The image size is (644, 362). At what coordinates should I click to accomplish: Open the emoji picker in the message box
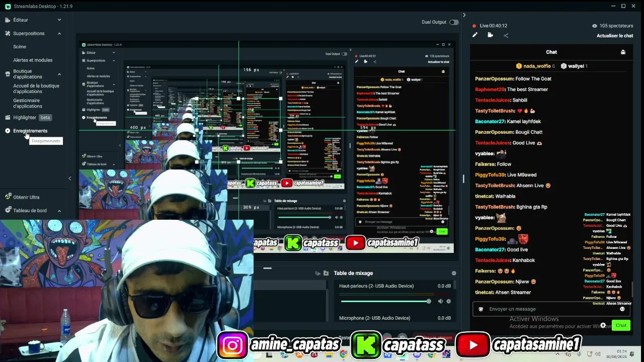coord(622,309)
